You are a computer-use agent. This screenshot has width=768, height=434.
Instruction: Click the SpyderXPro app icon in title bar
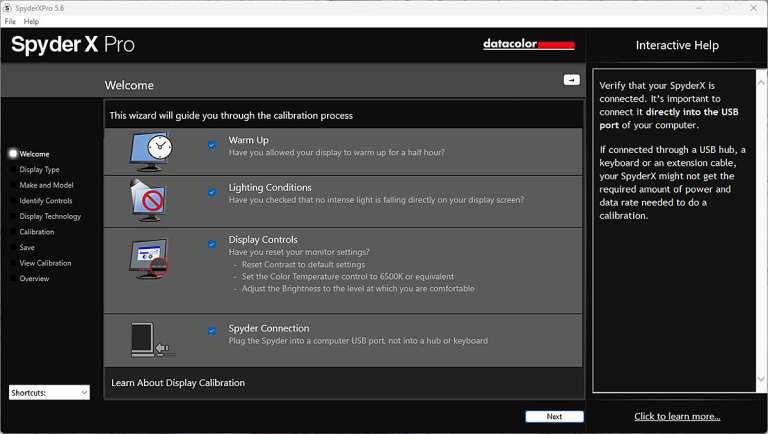pos(8,8)
